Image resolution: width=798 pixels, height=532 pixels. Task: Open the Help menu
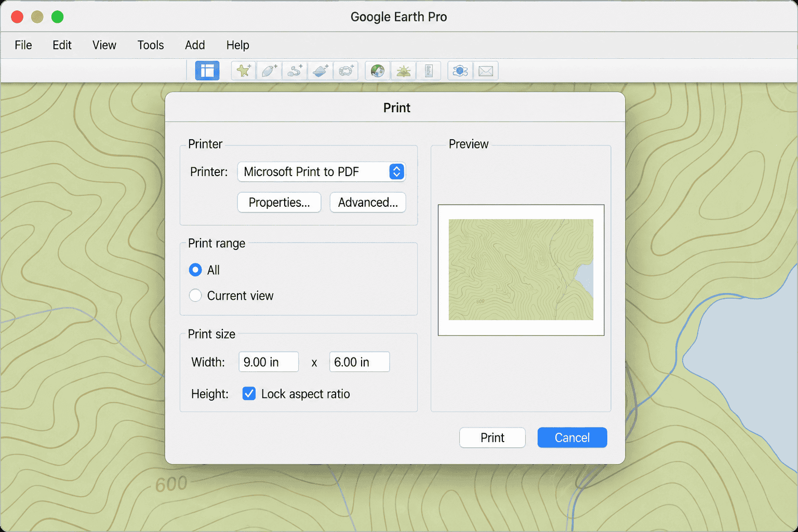pos(238,45)
